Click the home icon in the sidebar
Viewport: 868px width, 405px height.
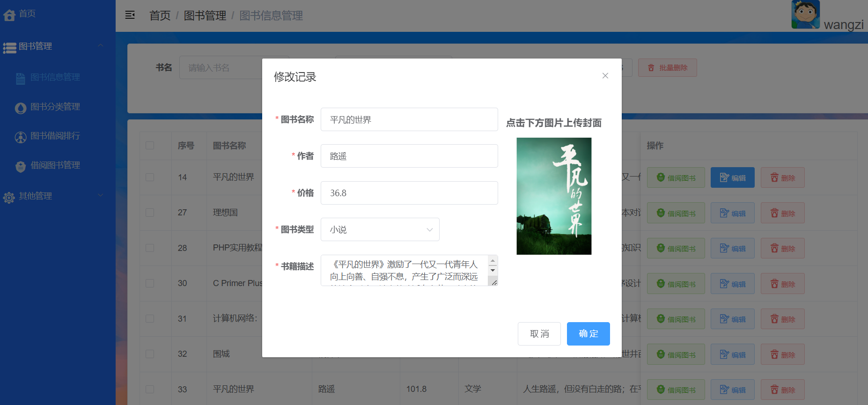(x=9, y=15)
